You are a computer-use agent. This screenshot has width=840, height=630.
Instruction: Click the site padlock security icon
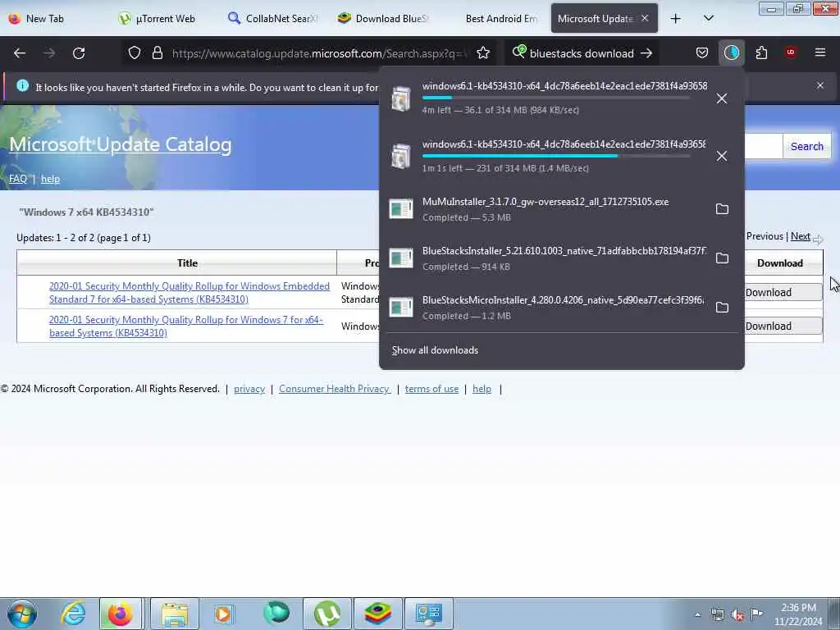pos(157,53)
